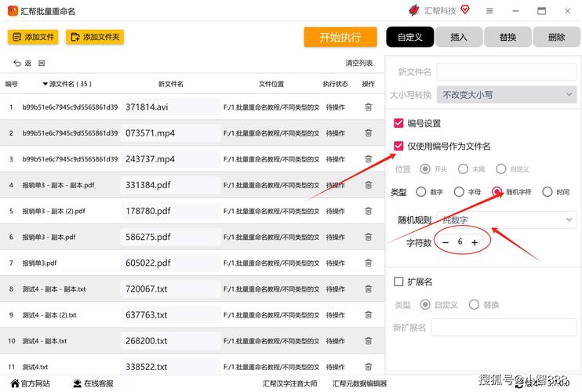Click 添加文件 button

[33, 37]
